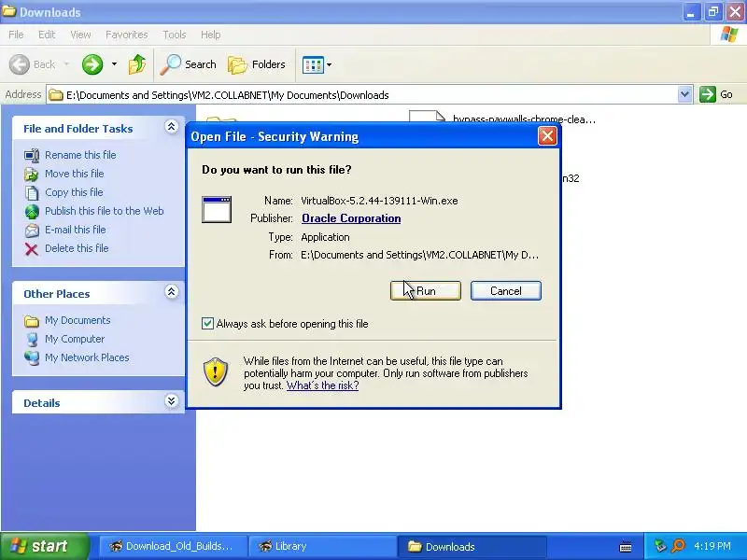Click the application icon beside the file name
The width and height of the screenshot is (747, 560).
(x=217, y=209)
